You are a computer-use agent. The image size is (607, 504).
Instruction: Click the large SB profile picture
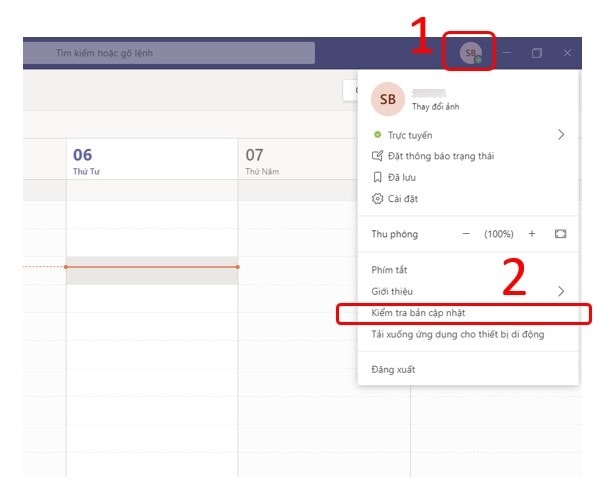click(x=388, y=99)
